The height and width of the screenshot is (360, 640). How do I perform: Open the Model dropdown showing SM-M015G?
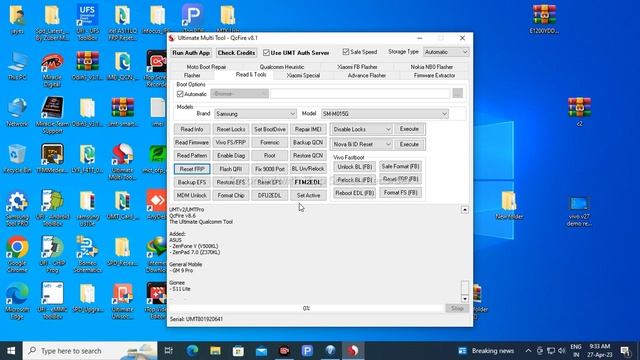(384, 114)
